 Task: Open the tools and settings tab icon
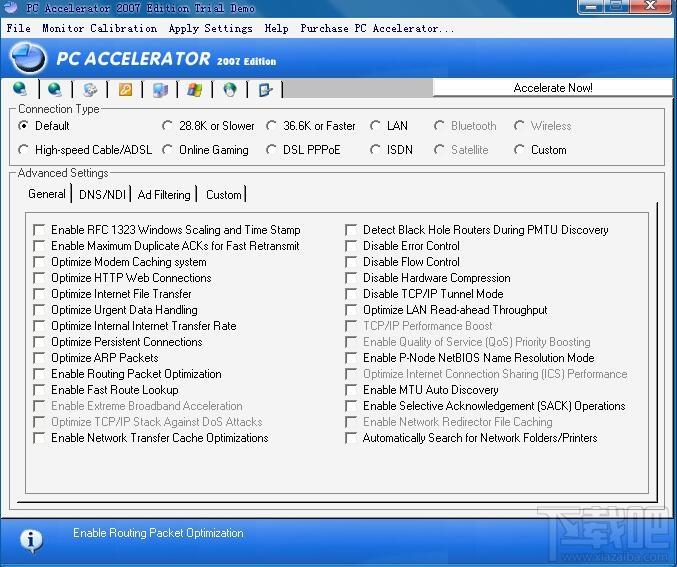click(x=90, y=89)
